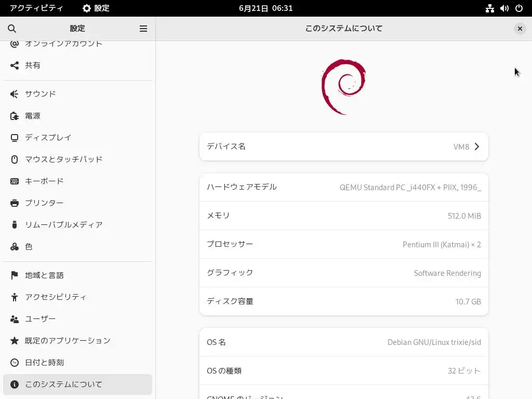
Task: Open the settings search magnifier icon
Action: [12, 29]
